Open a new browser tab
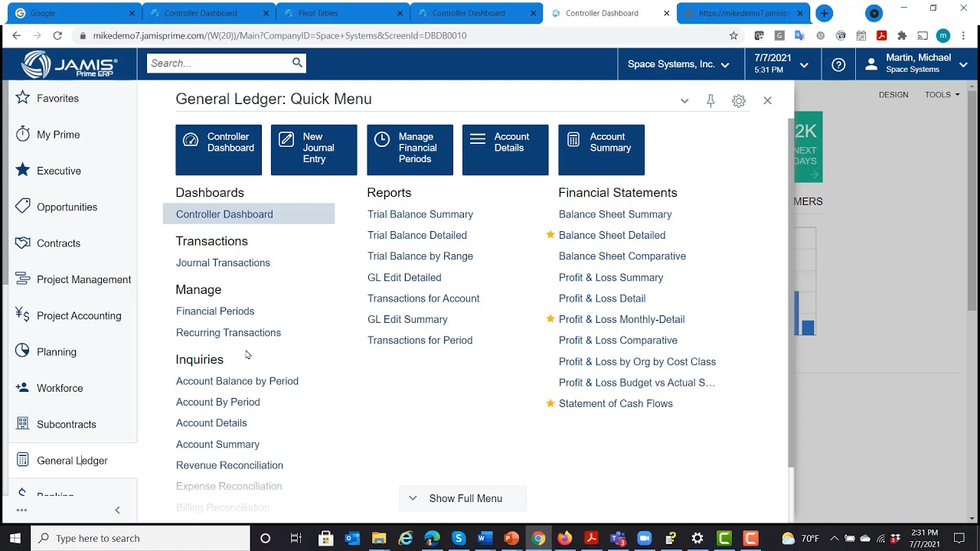This screenshot has height=551, width=980. click(x=824, y=13)
